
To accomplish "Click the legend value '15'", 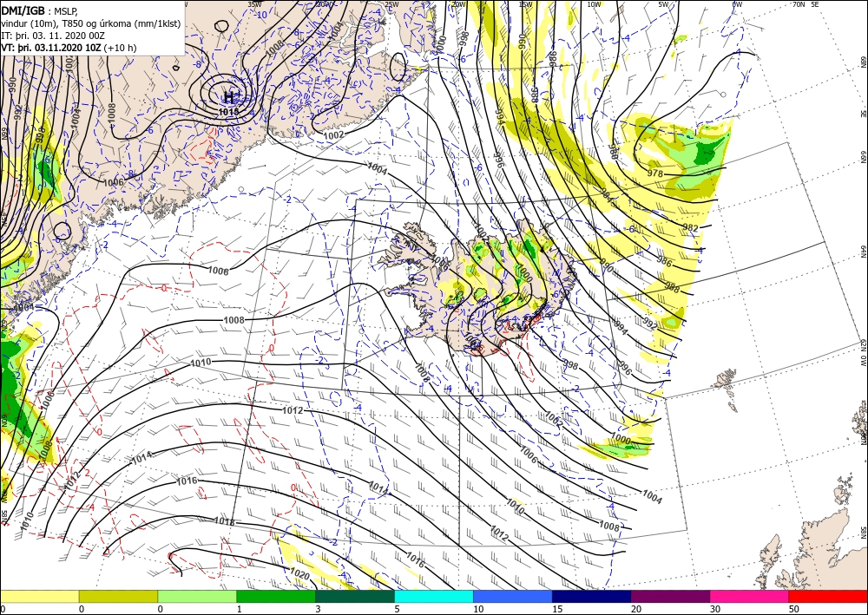I will point(557,610).
